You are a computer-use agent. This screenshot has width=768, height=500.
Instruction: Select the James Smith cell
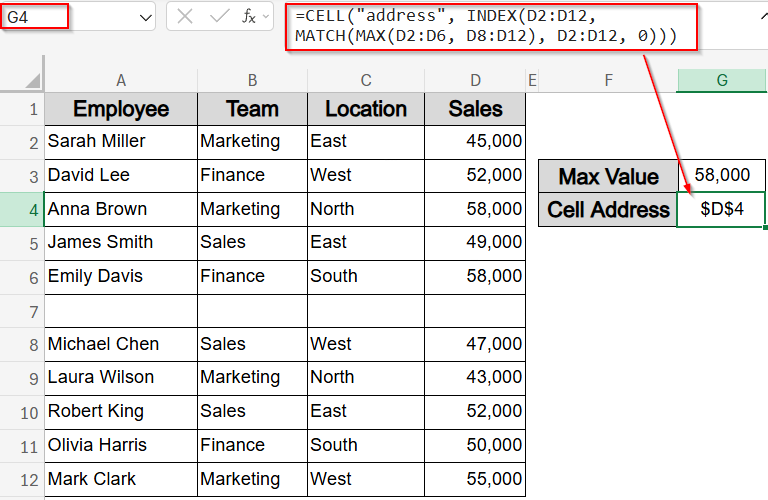point(121,243)
